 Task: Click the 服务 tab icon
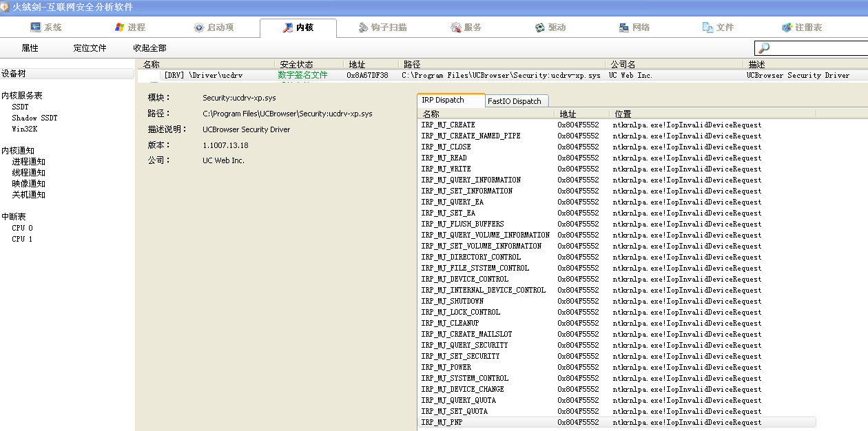click(x=456, y=28)
